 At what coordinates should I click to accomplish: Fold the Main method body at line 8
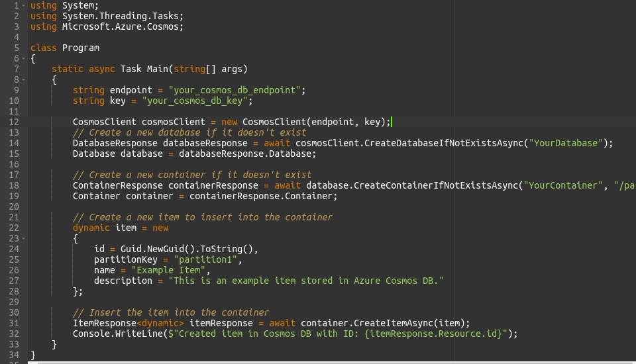[24, 79]
